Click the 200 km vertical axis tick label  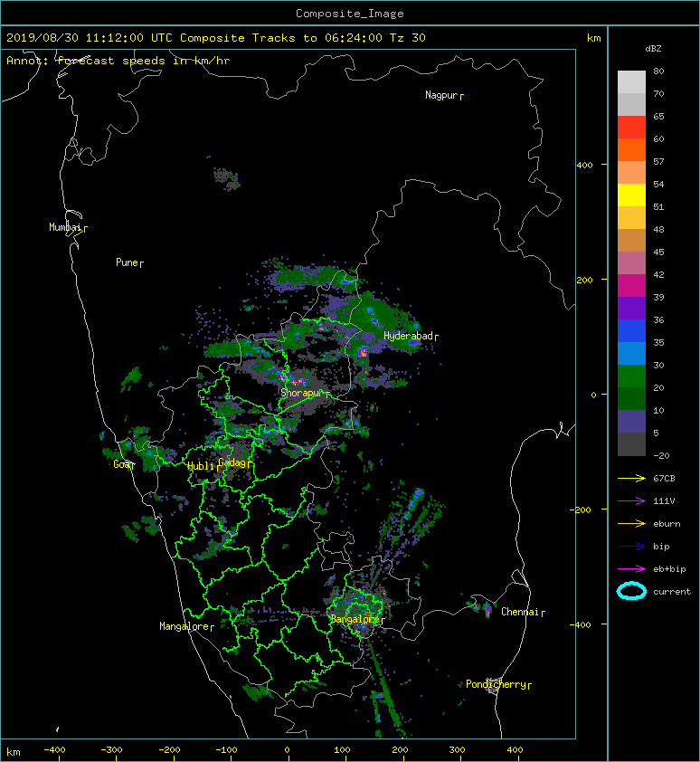(x=584, y=281)
